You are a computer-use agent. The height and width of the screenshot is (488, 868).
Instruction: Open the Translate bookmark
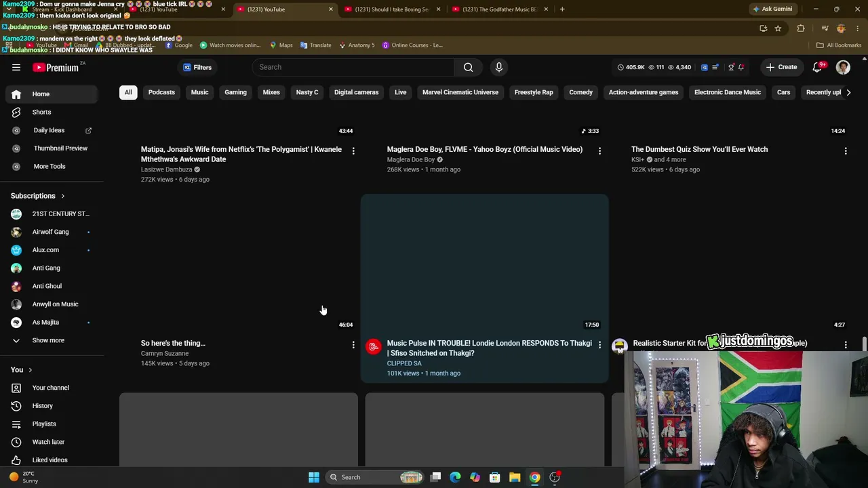[315, 45]
